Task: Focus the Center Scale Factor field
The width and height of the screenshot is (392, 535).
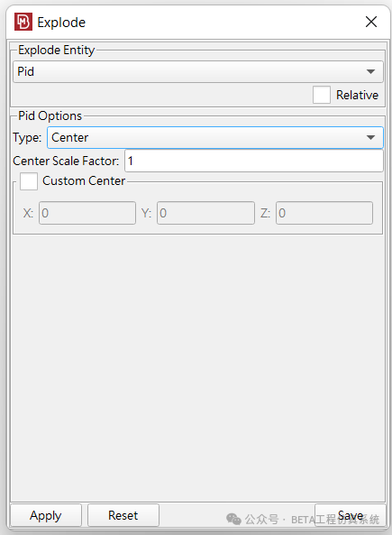Action: (x=254, y=161)
